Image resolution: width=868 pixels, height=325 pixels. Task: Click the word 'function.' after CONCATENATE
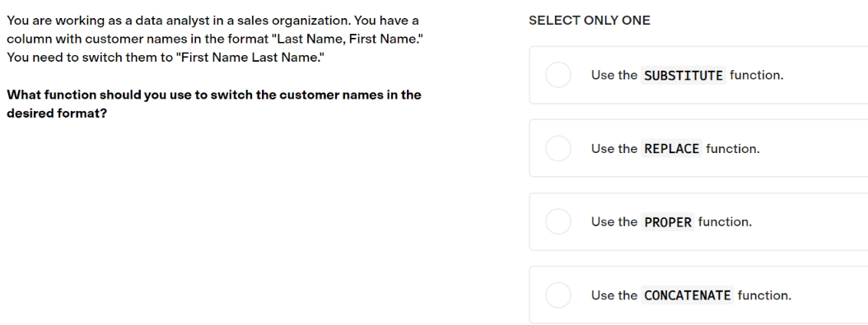click(x=764, y=295)
